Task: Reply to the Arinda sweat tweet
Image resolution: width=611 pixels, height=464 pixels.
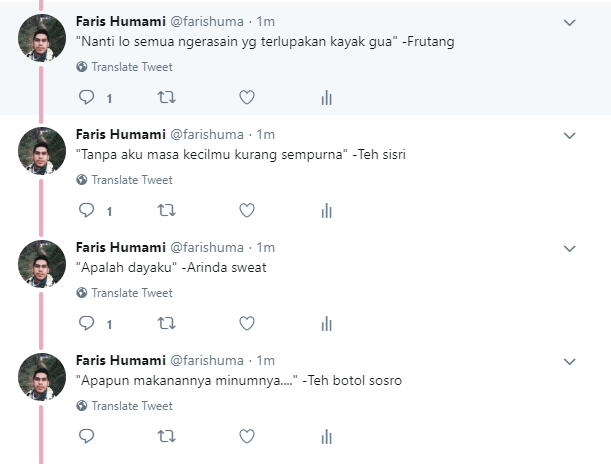Action: coord(87,324)
